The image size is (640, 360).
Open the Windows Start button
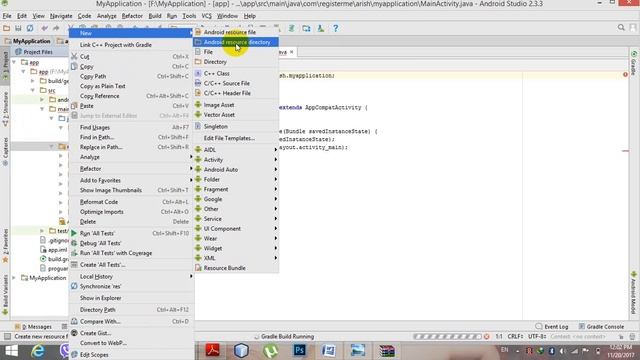tap(11, 351)
